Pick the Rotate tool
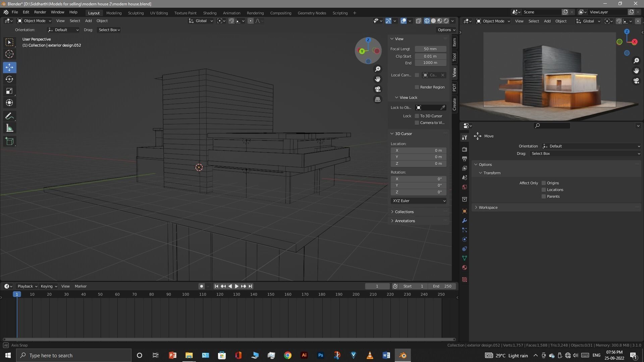 pos(9,79)
